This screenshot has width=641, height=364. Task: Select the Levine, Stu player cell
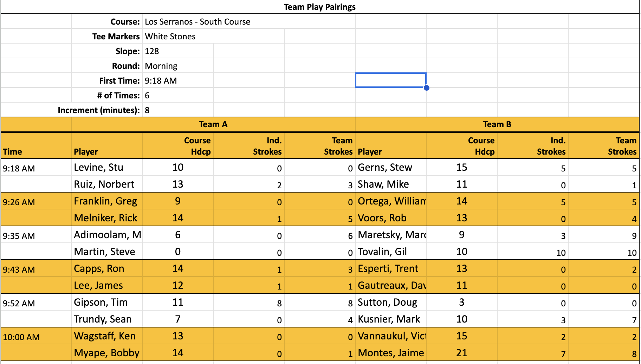click(99, 167)
